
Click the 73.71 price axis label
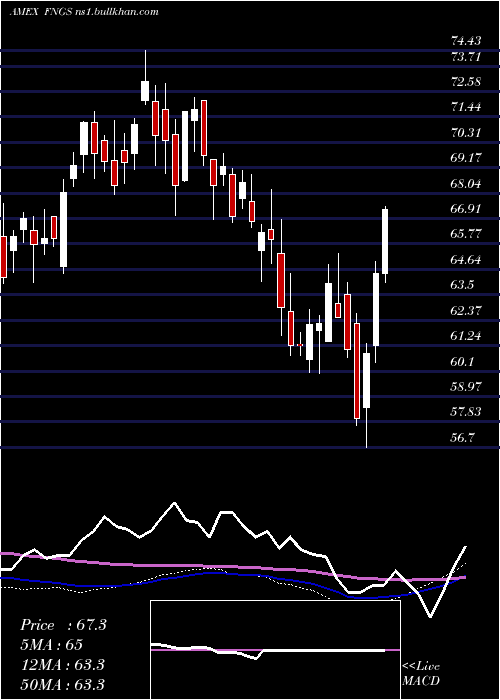[466, 57]
